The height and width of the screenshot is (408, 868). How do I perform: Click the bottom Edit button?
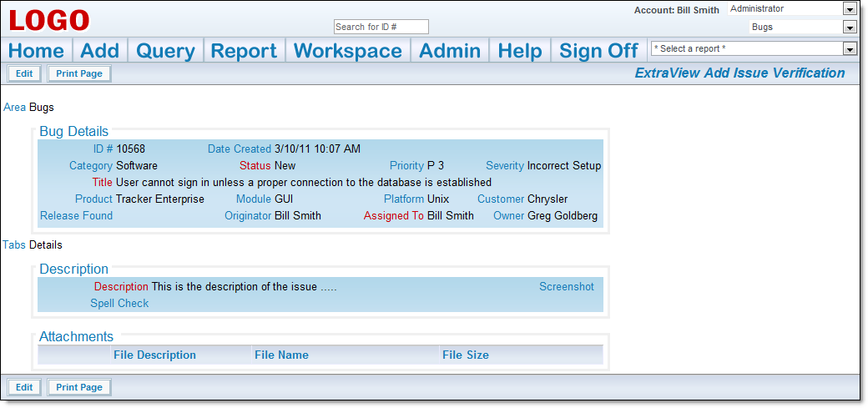24,387
